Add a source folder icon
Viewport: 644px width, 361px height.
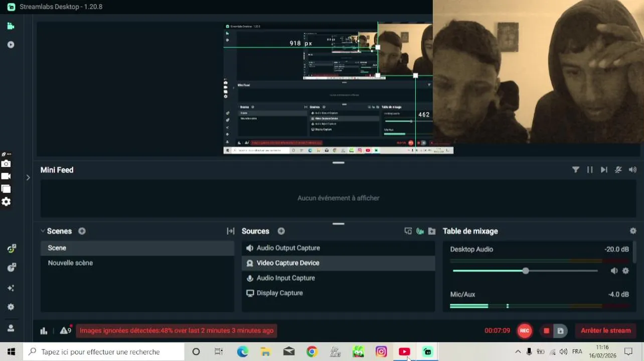pos(432,231)
